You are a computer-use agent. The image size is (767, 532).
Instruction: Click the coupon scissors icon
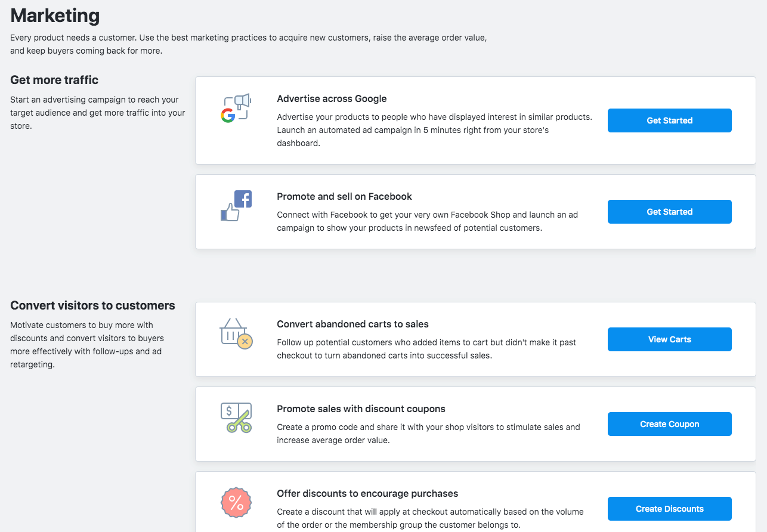click(x=236, y=417)
